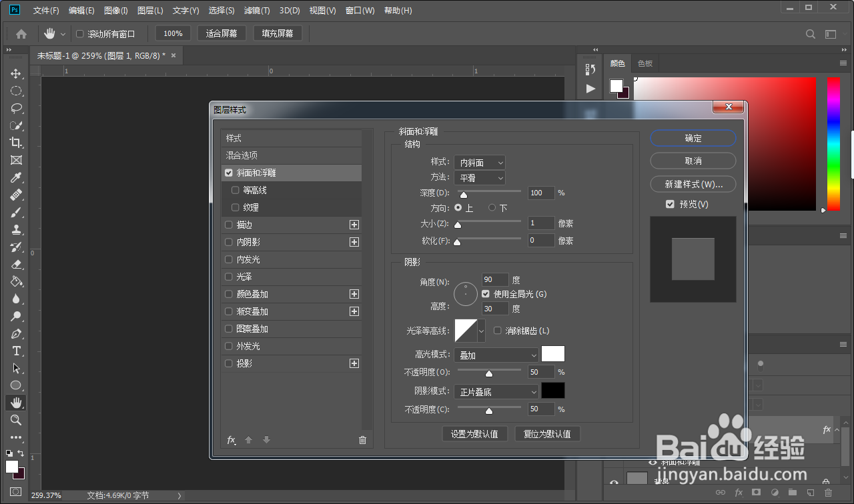Screen dimensions: 854x504
Task: Click the 确定 button
Action: [693, 138]
